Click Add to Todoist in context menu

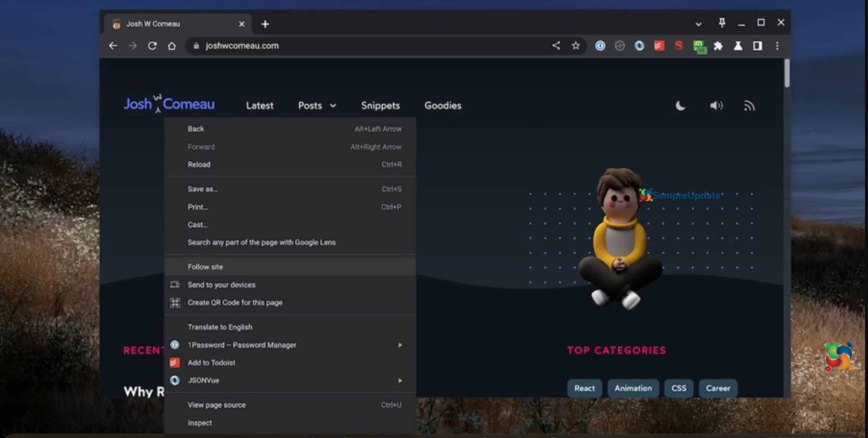(x=290, y=363)
